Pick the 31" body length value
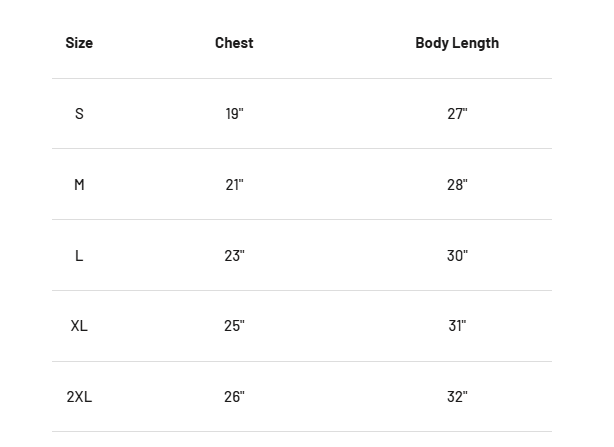 coord(457,325)
